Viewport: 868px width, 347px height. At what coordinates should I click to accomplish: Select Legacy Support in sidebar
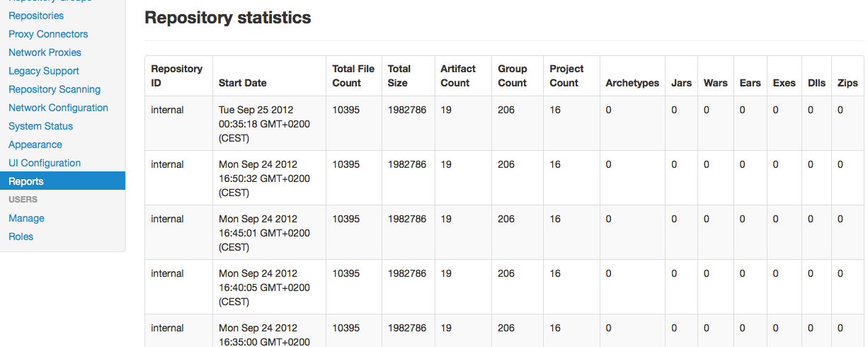(44, 71)
